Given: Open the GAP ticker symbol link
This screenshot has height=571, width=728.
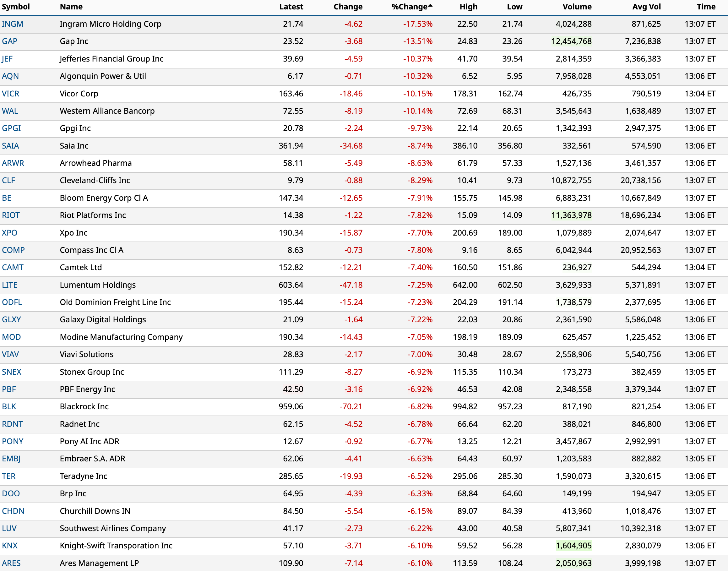Looking at the screenshot, I should pos(9,41).
